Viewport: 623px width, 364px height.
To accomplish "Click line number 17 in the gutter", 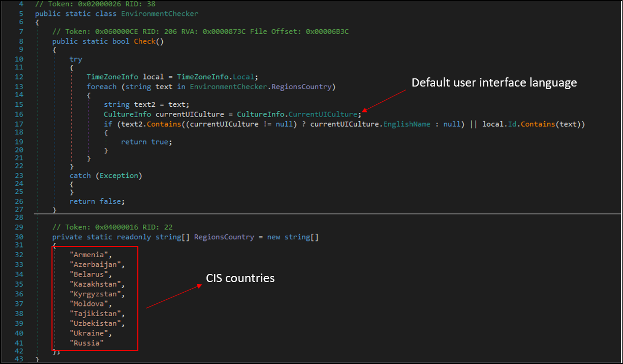I will pos(19,124).
